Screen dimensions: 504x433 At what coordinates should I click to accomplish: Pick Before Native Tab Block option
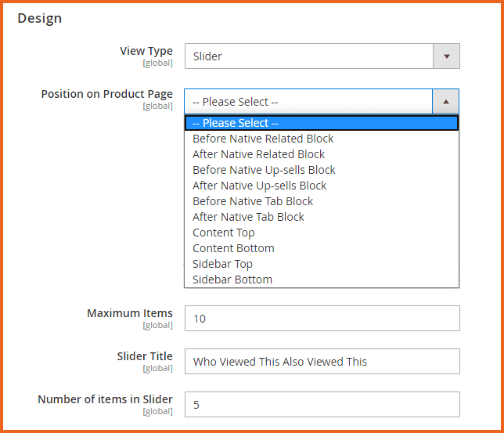tap(253, 201)
